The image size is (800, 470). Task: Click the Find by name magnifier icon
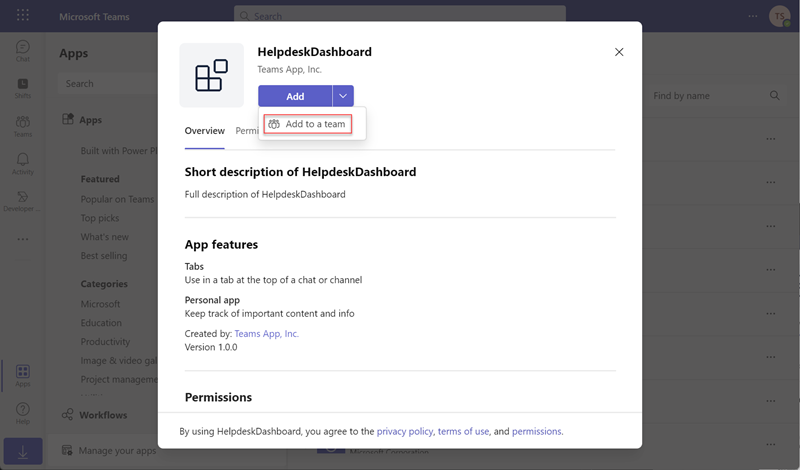pos(774,95)
